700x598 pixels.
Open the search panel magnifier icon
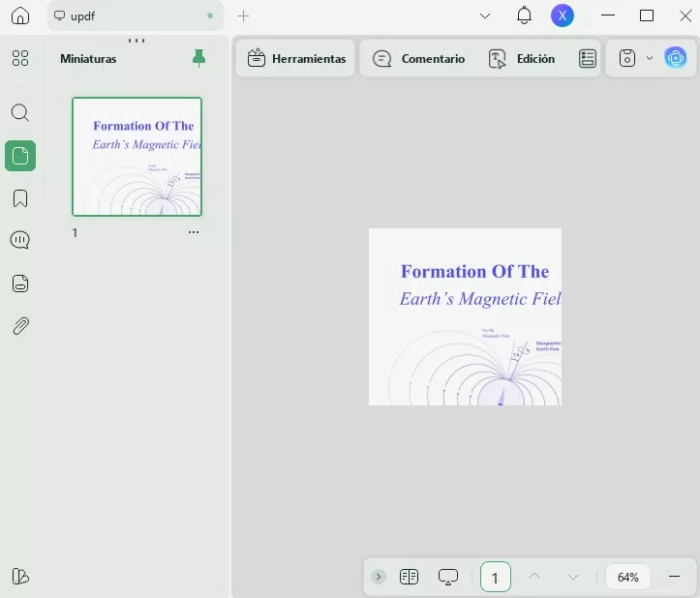tap(20, 113)
